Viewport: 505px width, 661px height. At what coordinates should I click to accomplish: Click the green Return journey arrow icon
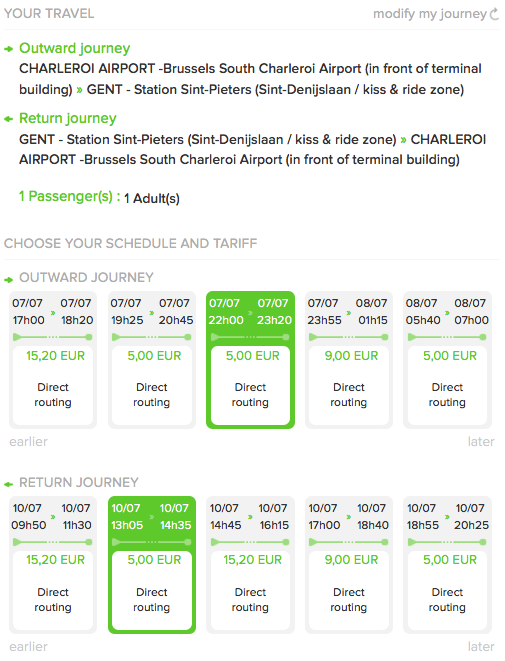click(x=8, y=119)
